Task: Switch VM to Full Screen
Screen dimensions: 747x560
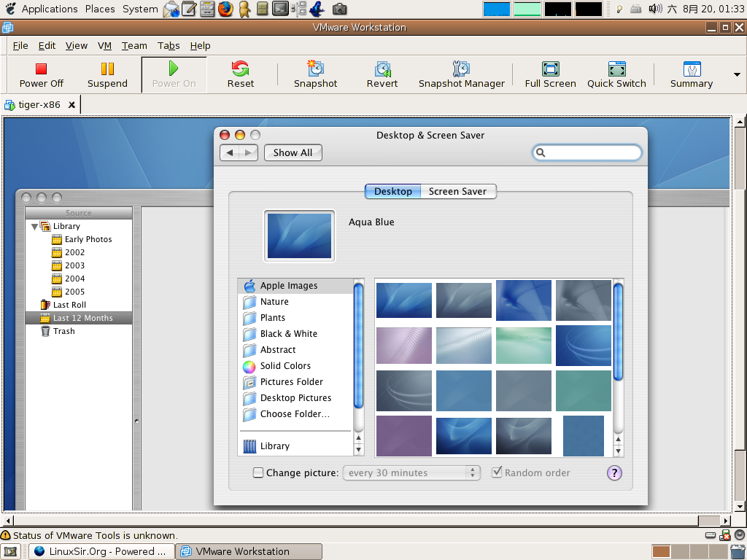Action: (x=550, y=75)
